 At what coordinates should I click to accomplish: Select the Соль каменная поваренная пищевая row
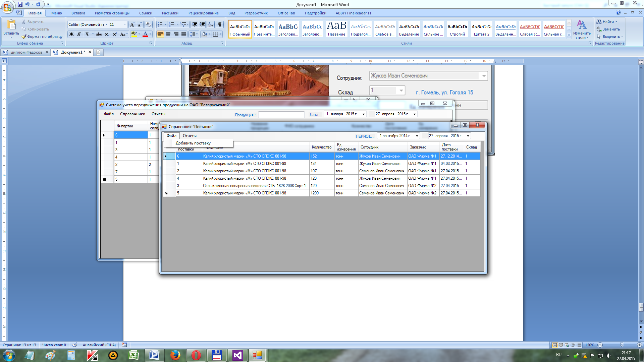321,186
